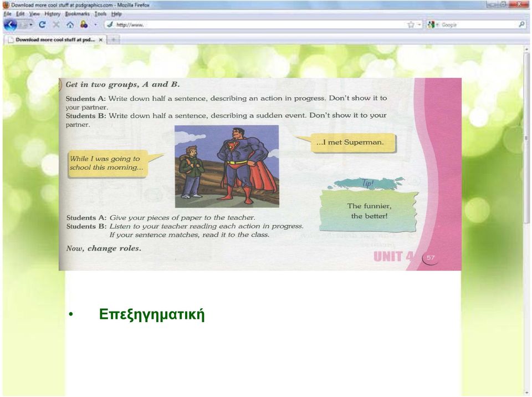Open the Bookmarks menu

point(78,14)
